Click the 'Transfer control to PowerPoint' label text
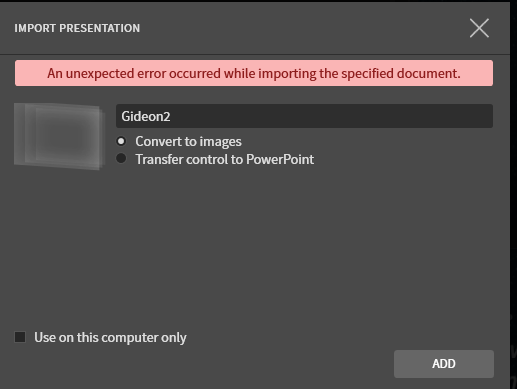The width and height of the screenshot is (517, 389). click(224, 159)
